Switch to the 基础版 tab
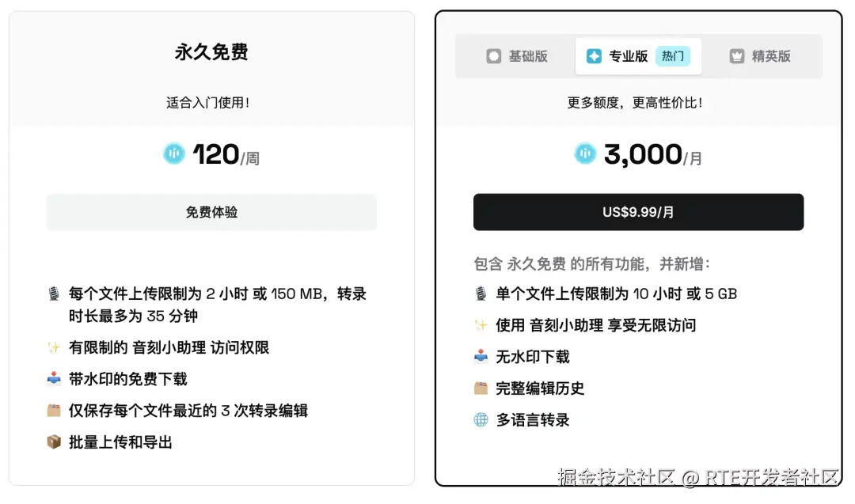The width and height of the screenshot is (855, 504). [517, 56]
